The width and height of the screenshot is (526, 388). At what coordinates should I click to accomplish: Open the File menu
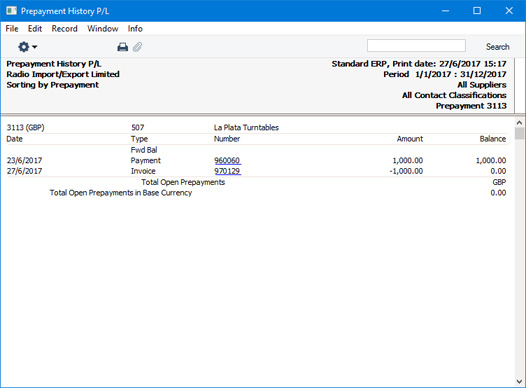tap(12, 29)
